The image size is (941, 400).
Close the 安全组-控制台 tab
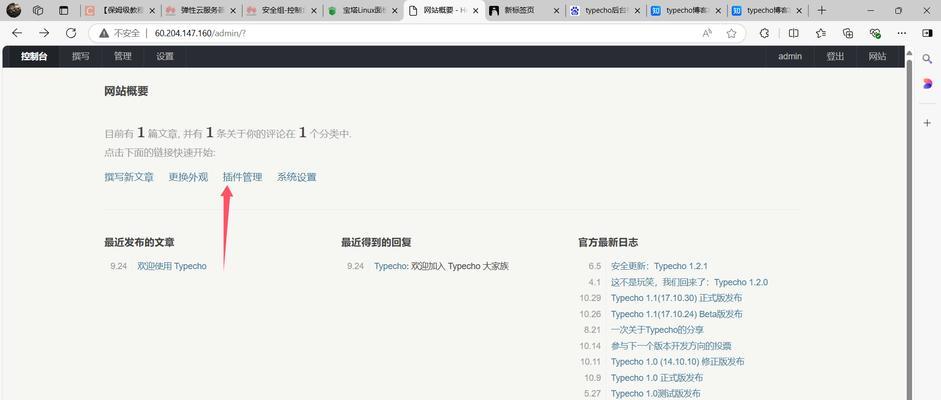click(314, 11)
